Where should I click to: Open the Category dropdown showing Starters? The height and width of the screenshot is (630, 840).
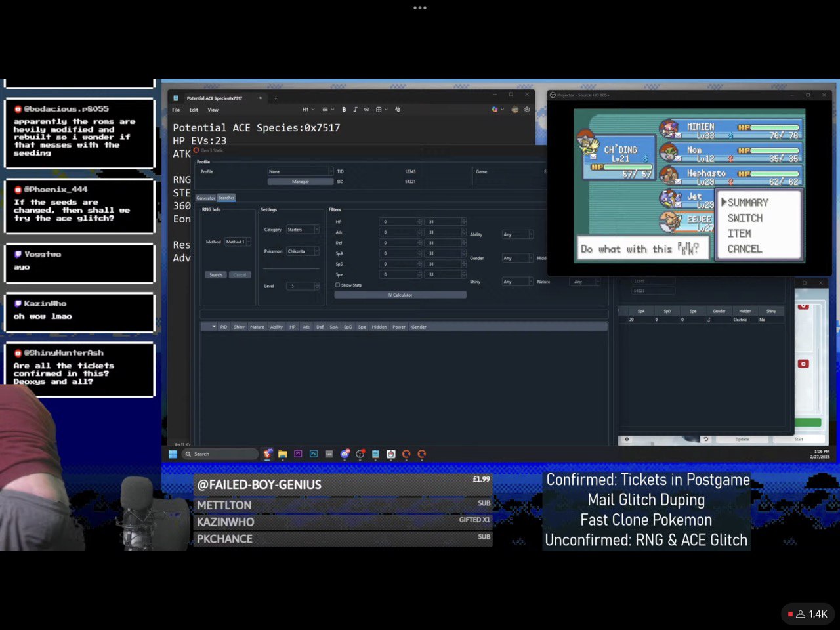[303, 230]
